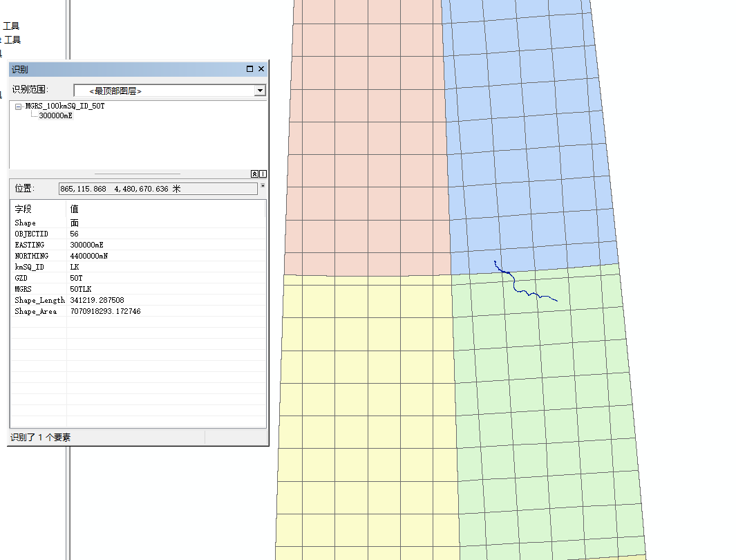Select the Shape_Area field name
The height and width of the screenshot is (560, 736).
click(36, 311)
